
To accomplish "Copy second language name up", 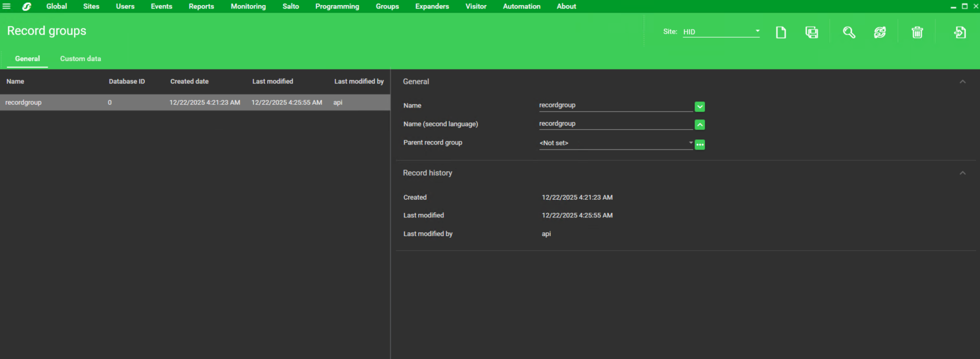I will pyautogui.click(x=700, y=125).
